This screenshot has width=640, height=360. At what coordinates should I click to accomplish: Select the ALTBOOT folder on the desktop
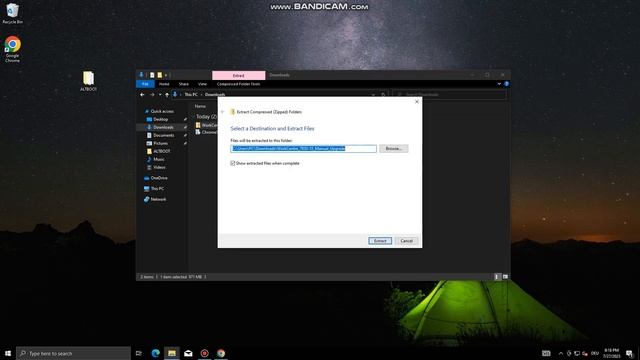point(88,81)
